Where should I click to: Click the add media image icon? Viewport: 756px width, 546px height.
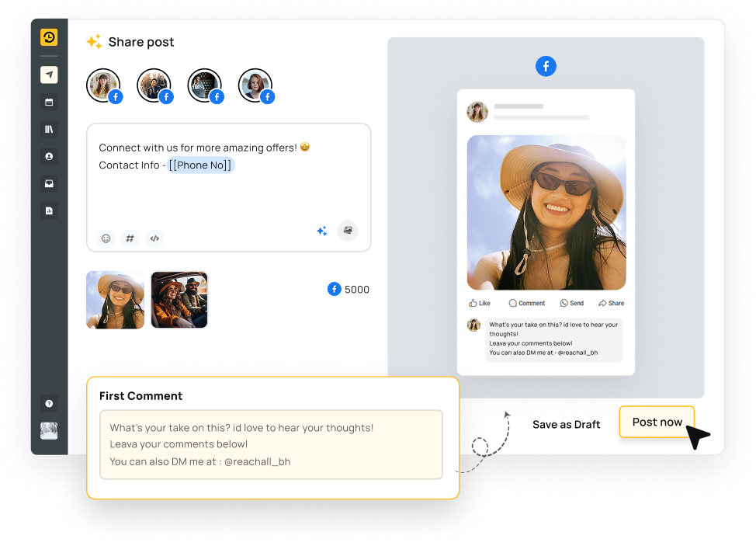[348, 231]
